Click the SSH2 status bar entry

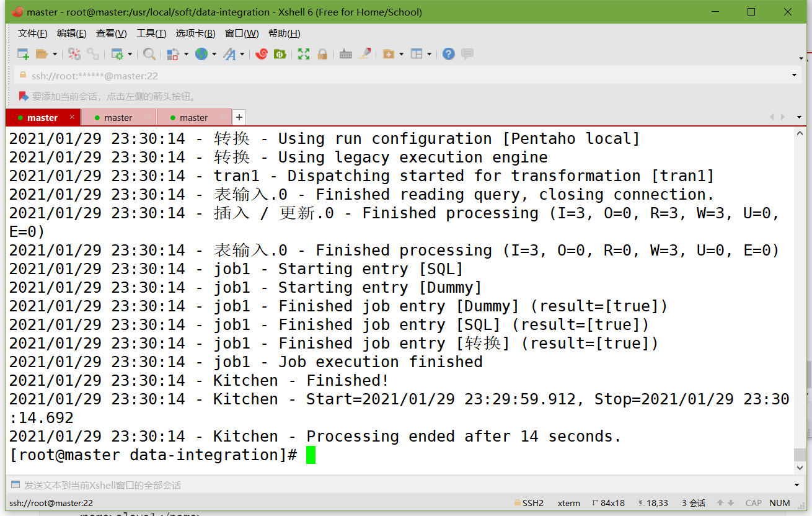(529, 503)
